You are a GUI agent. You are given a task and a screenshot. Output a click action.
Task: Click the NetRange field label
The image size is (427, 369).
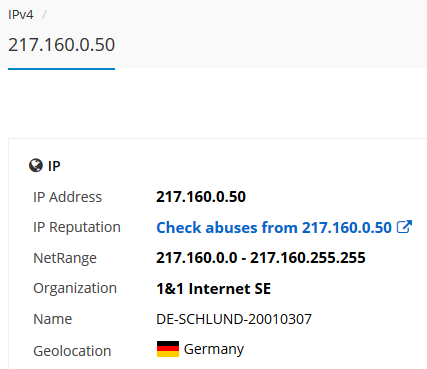(x=65, y=258)
